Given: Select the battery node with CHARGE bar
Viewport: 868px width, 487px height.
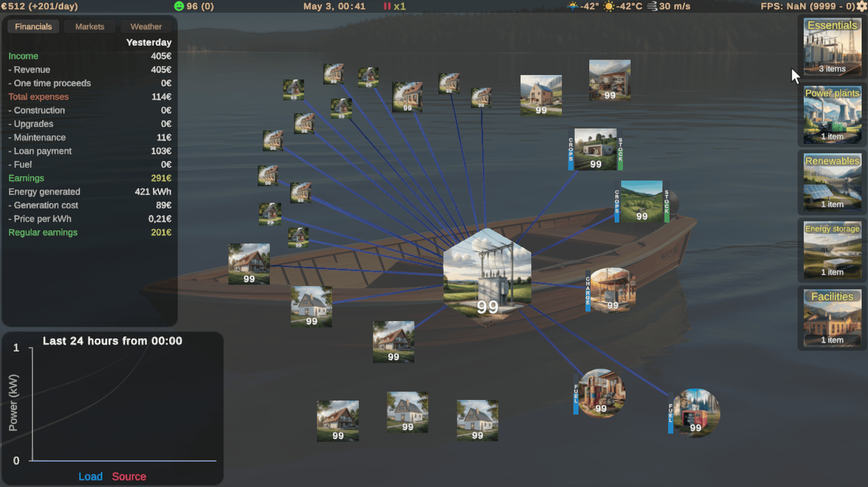Looking at the screenshot, I should (x=612, y=290).
